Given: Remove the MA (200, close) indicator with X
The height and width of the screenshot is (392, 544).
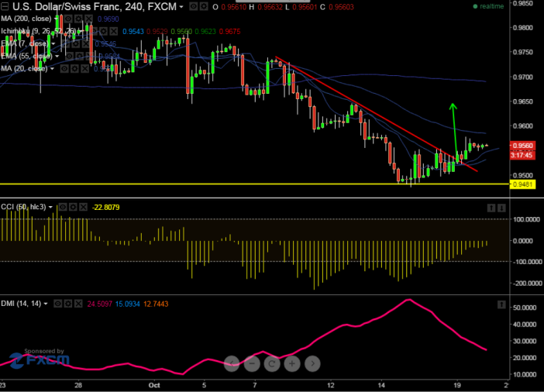Looking at the screenshot, I should coord(89,19).
